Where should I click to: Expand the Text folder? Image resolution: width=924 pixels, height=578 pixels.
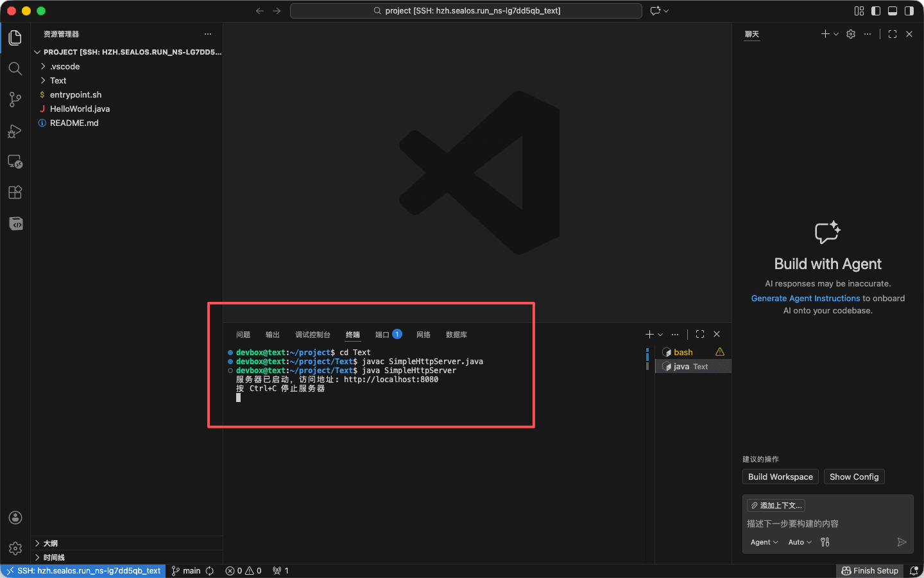click(x=127, y=80)
